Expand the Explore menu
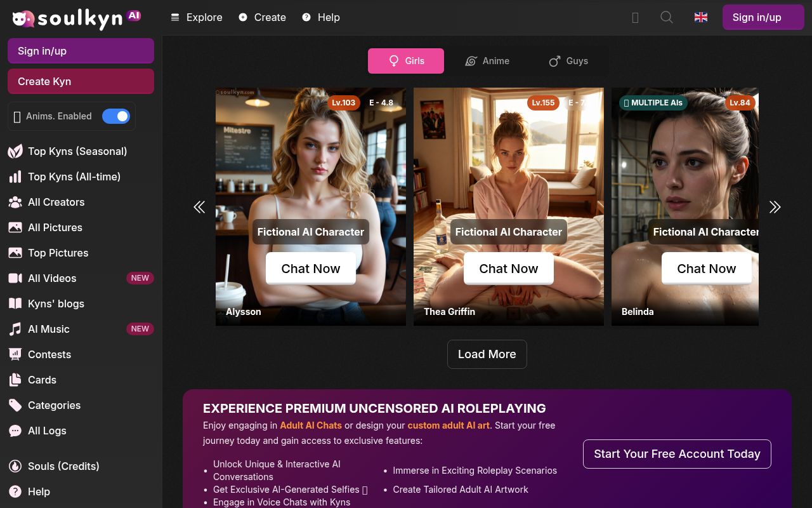This screenshot has width=812, height=508. coord(197,17)
